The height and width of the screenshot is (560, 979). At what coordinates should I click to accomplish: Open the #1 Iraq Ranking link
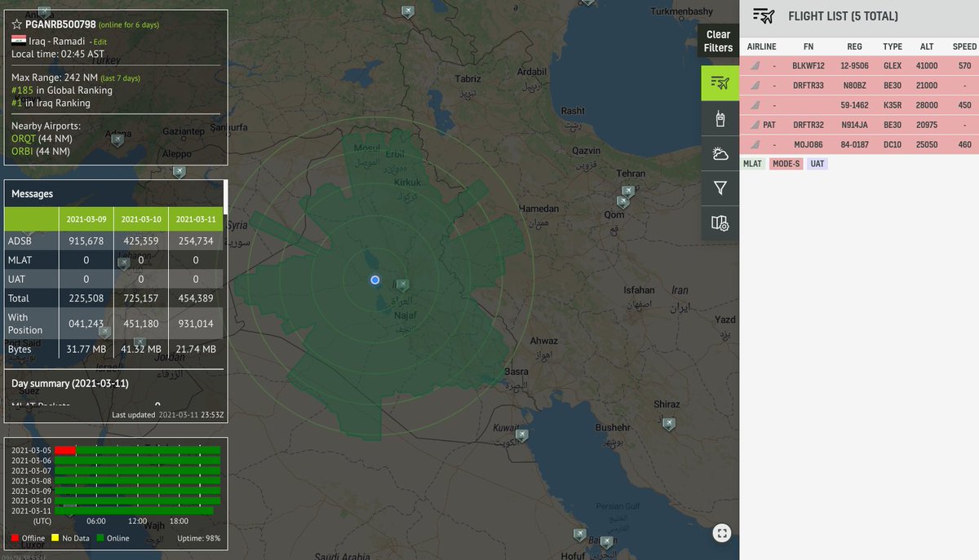[17, 104]
